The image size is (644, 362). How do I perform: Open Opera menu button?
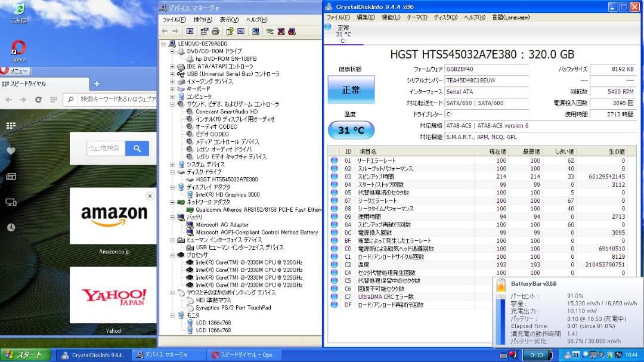(14, 71)
